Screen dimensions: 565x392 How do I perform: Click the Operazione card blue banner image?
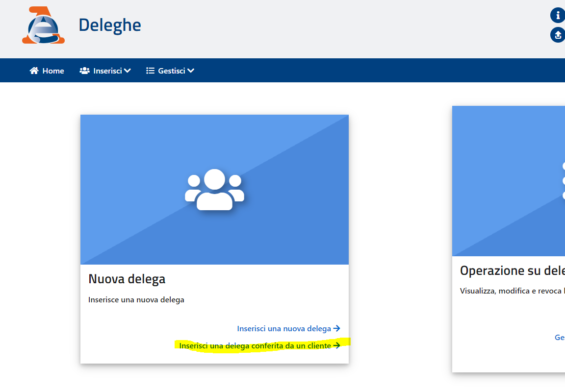click(509, 181)
